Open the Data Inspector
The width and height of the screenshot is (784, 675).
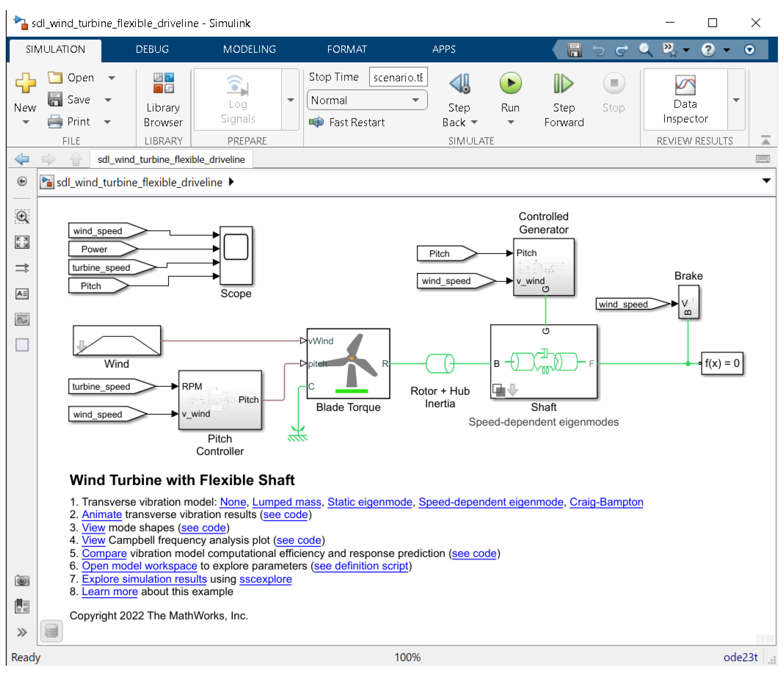point(685,99)
